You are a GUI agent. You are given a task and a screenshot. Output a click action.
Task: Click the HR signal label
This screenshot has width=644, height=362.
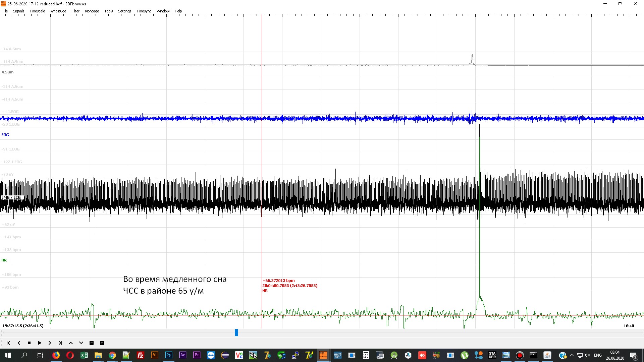(4, 260)
